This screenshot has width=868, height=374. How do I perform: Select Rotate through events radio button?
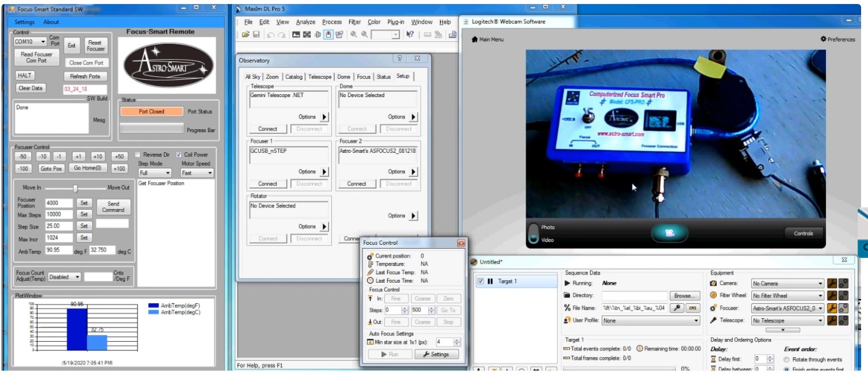786,360
